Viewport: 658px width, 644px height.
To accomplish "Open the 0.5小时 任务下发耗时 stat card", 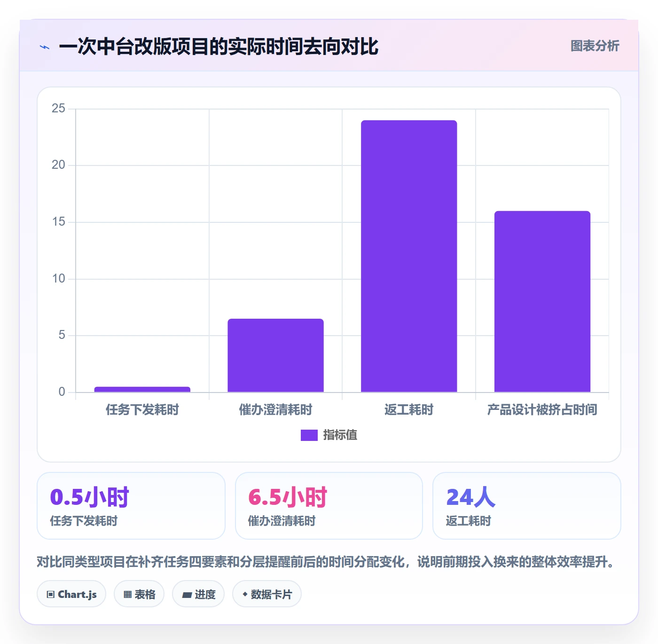I will [x=131, y=506].
